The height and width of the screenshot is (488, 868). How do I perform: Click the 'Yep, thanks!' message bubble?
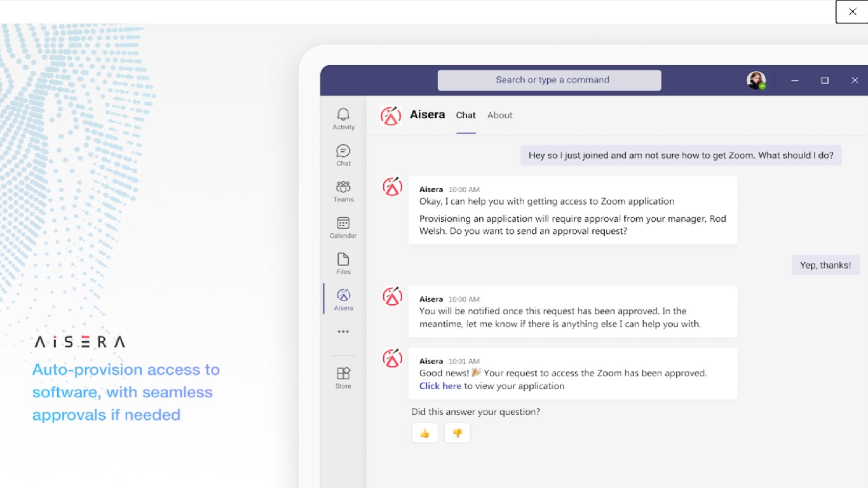825,265
